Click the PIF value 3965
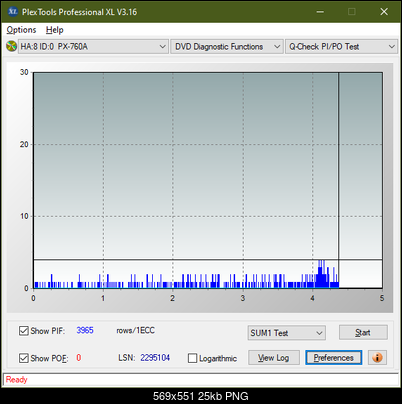Viewport: 402px width, 404px height. click(85, 330)
